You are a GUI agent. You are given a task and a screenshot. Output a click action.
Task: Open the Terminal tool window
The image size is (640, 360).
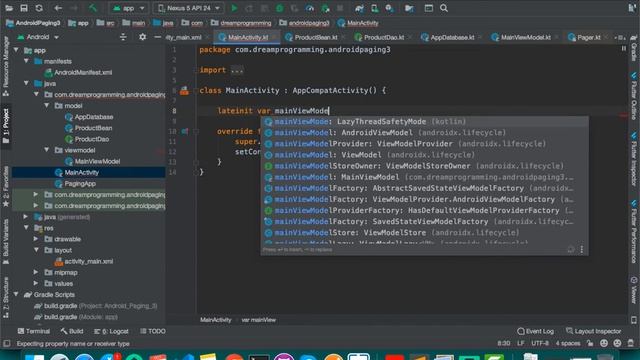coord(33,331)
